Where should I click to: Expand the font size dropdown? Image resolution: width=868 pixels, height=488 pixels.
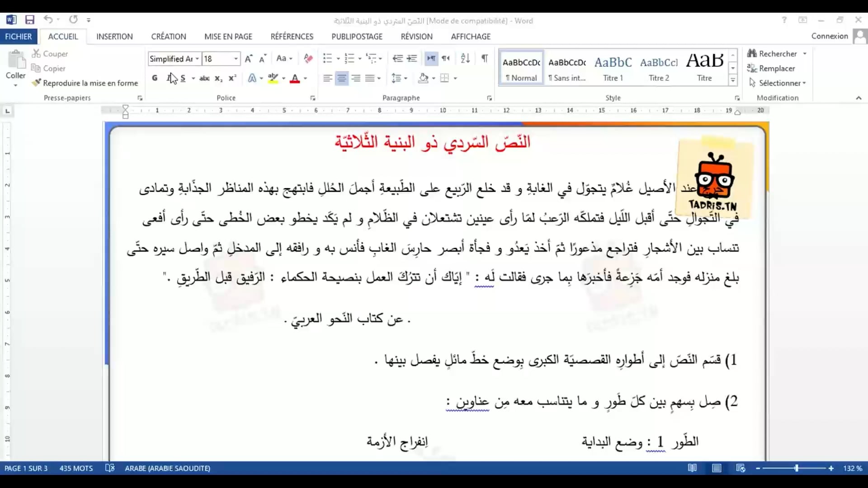(x=236, y=59)
